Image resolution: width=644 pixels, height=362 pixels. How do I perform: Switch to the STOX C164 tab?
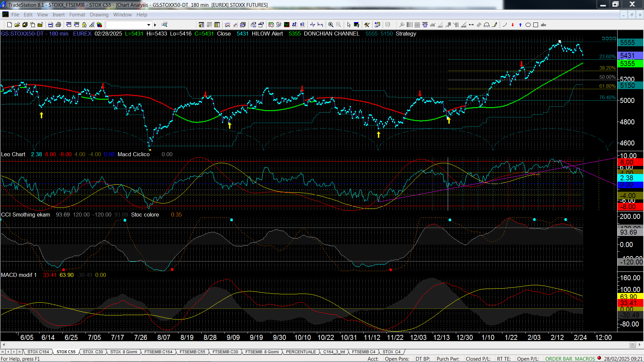click(38, 352)
